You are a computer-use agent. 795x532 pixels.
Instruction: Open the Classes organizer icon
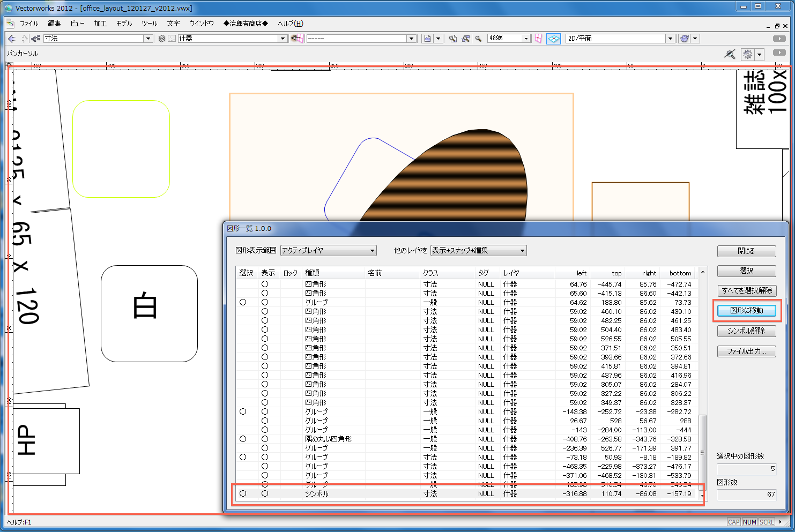(35, 39)
